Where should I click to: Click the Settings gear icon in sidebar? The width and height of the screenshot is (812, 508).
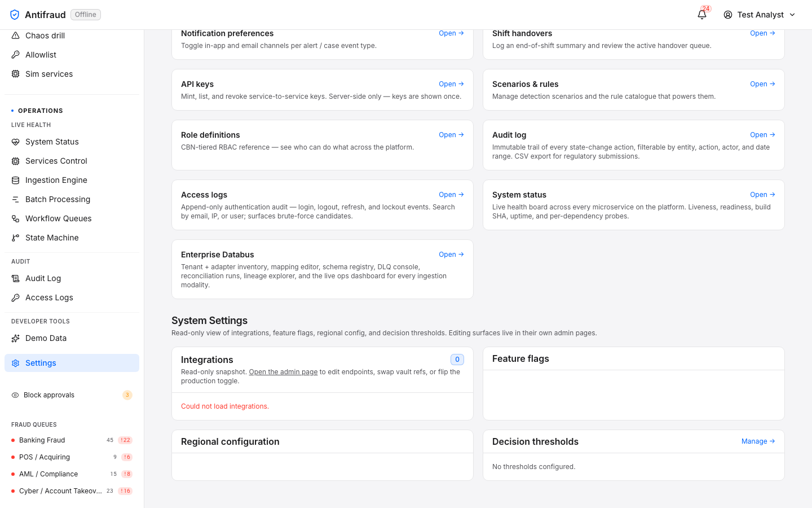click(x=16, y=363)
